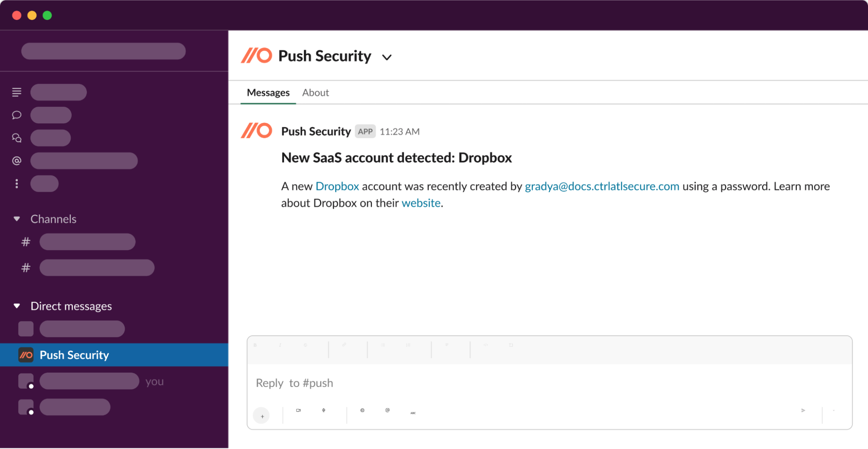The width and height of the screenshot is (868, 449).
Task: Switch to the About tab
Action: pos(316,92)
